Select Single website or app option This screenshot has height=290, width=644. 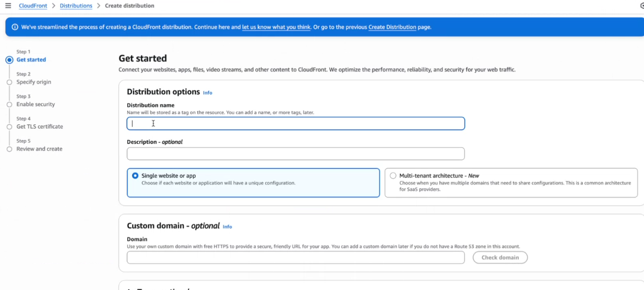click(253, 182)
